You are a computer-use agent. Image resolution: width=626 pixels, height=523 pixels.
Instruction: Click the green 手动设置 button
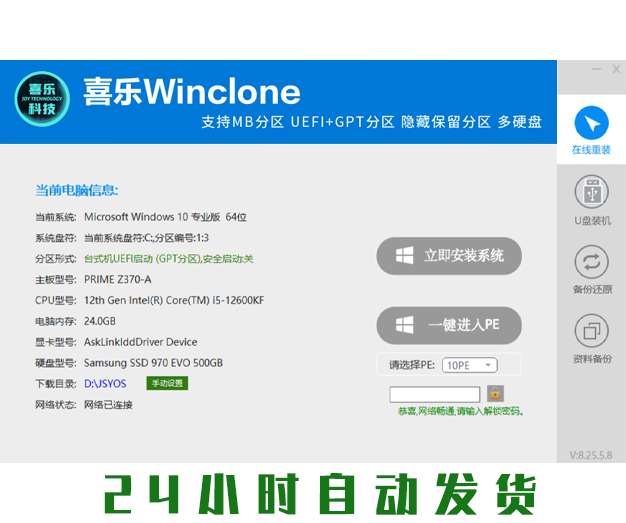[167, 383]
